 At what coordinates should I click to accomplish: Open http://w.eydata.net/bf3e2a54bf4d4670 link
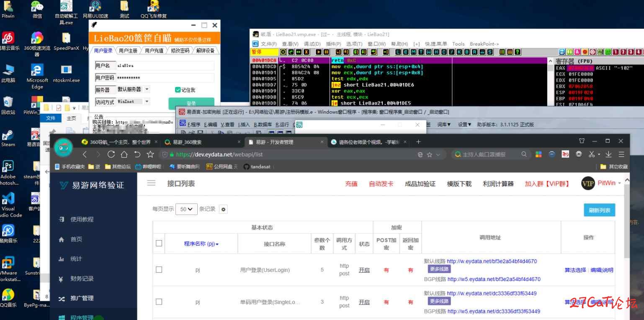tap(492, 261)
